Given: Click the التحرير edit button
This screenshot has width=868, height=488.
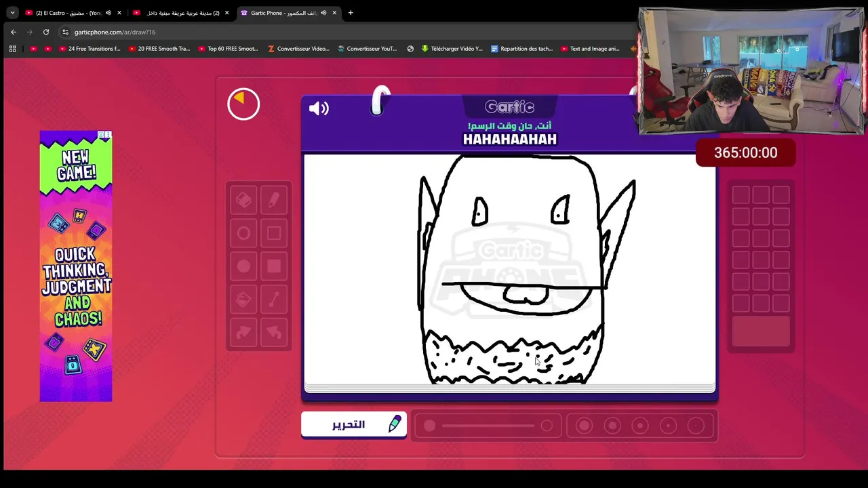Looking at the screenshot, I should (354, 424).
